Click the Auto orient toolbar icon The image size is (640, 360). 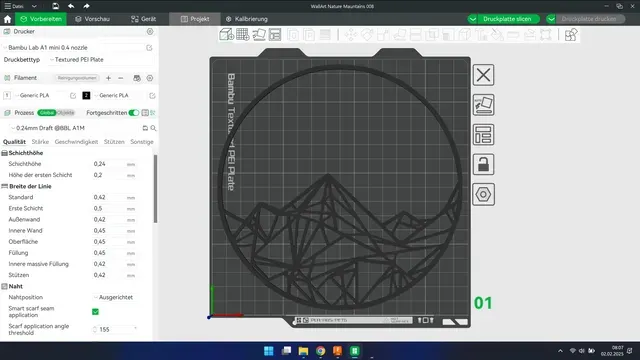[x=259, y=35]
